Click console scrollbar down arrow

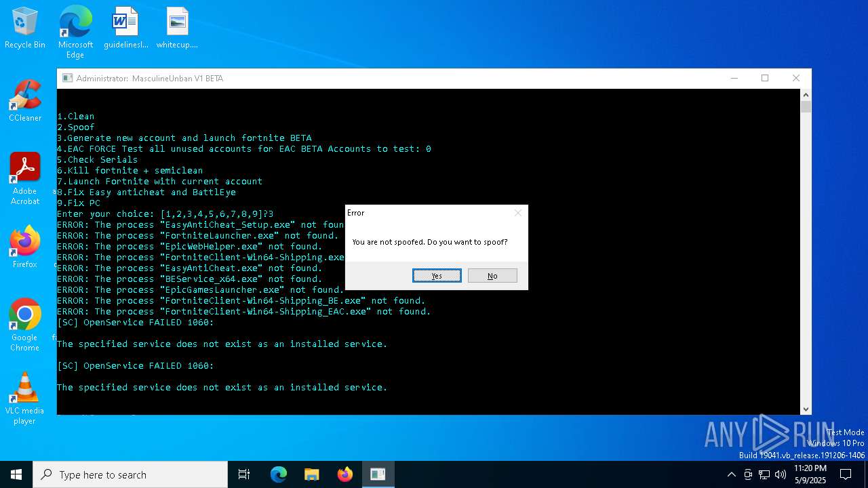point(806,409)
